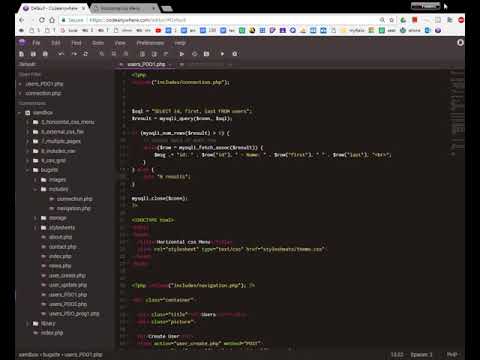Reload the browser page
Screen dimensions: 480x360
tap(42, 20)
